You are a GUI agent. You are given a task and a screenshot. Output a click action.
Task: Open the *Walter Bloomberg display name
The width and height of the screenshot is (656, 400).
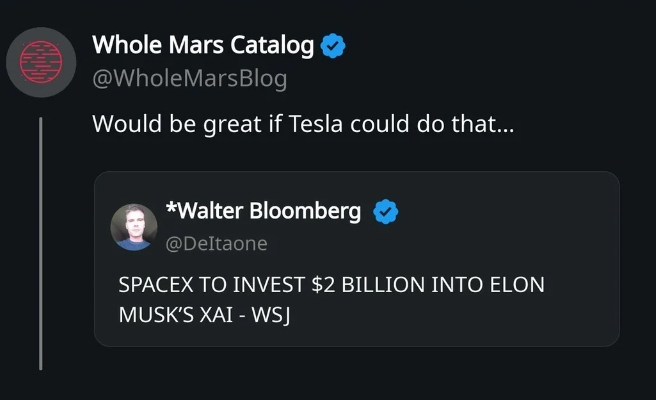[x=264, y=210]
